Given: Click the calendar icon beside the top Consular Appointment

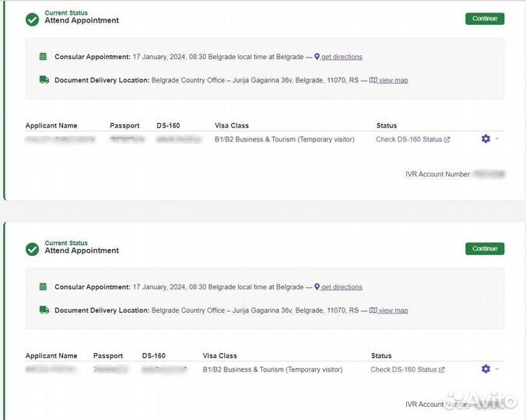Looking at the screenshot, I should (44, 57).
